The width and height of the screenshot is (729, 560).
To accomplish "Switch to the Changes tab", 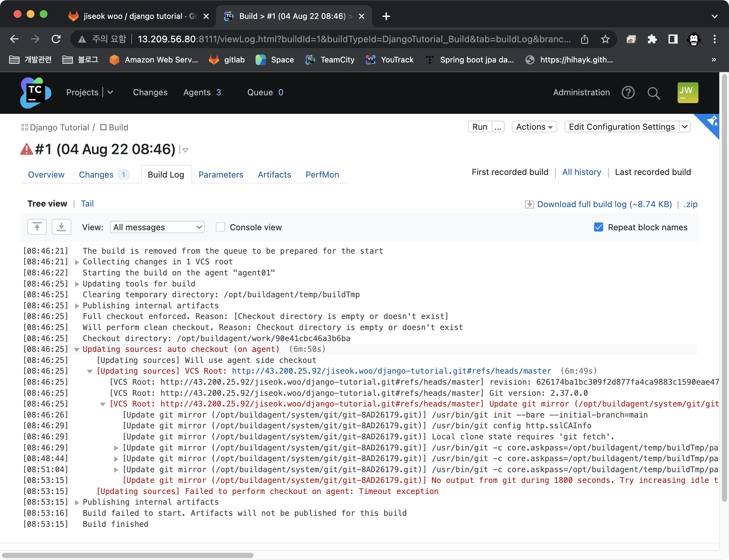I will click(x=104, y=175).
